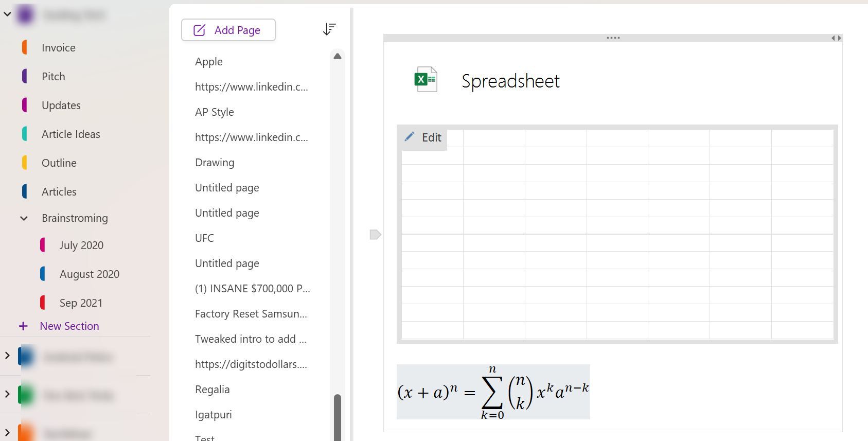
Task: Expand the blue notebook in sidebar
Action: pos(7,356)
